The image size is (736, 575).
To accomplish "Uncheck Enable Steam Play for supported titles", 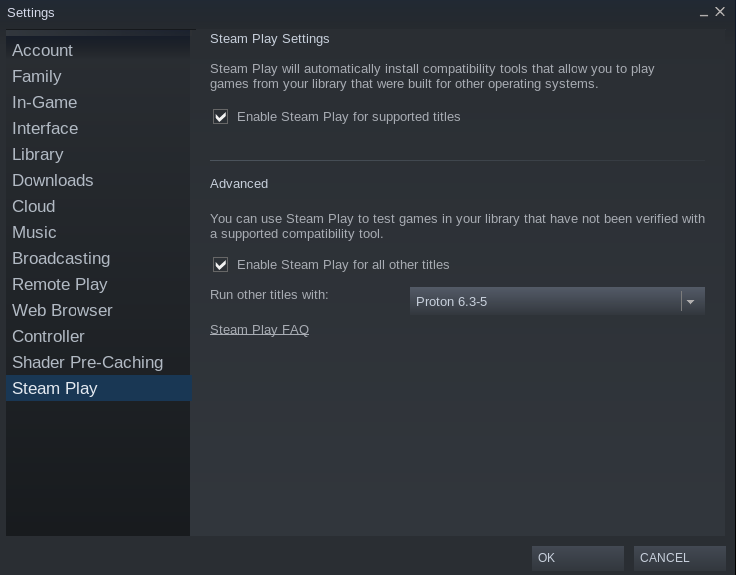I will coord(220,117).
